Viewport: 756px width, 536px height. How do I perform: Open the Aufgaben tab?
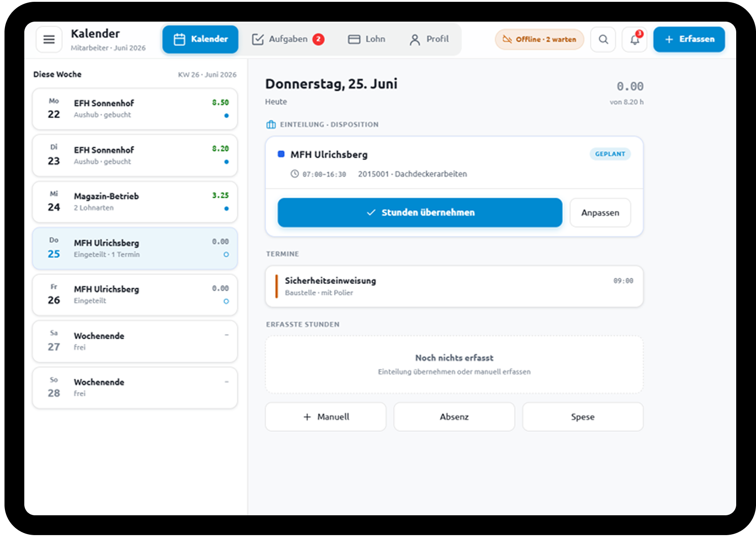click(x=288, y=39)
